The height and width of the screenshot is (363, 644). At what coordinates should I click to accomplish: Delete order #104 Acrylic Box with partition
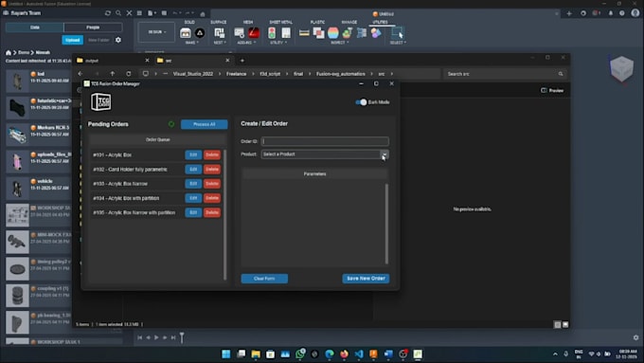coord(212,198)
